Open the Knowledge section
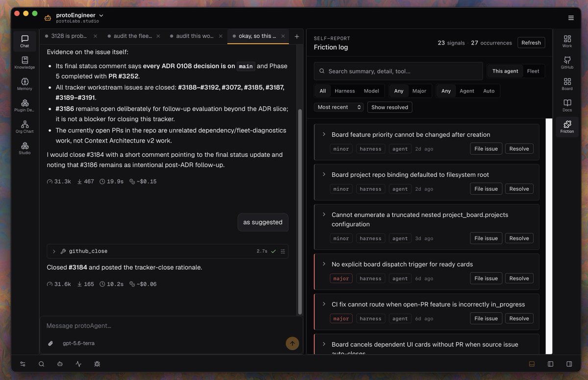This screenshot has width=588, height=380. 24,63
